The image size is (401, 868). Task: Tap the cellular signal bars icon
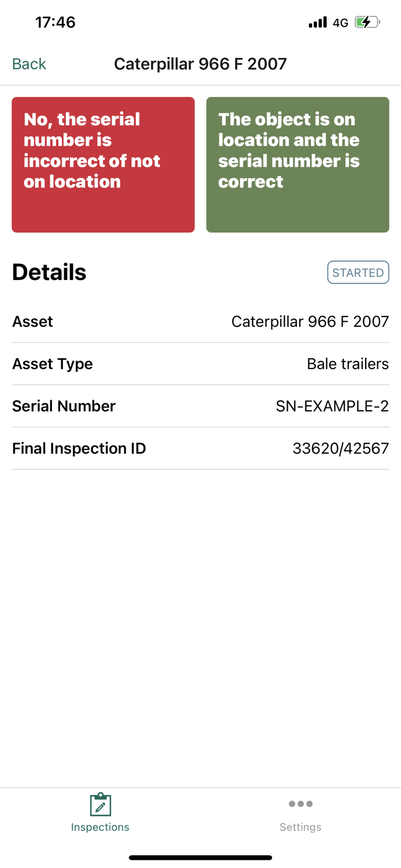317,22
